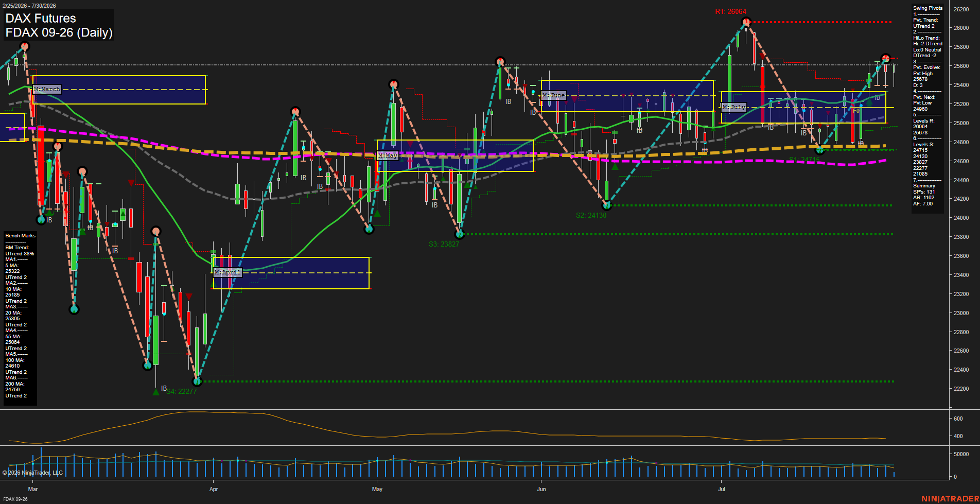Image resolution: width=980 pixels, height=504 pixels.
Task: Click the NINJATRADER logo text
Action: 949,499
